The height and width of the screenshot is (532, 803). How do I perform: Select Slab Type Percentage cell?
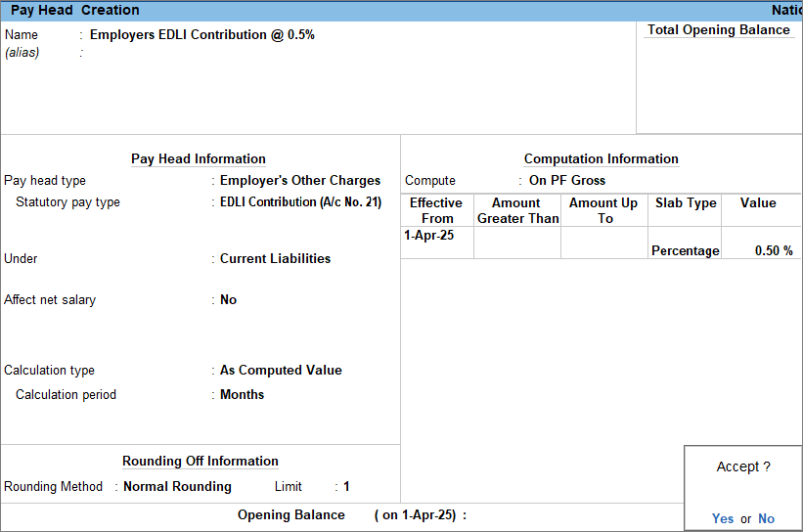(x=685, y=250)
